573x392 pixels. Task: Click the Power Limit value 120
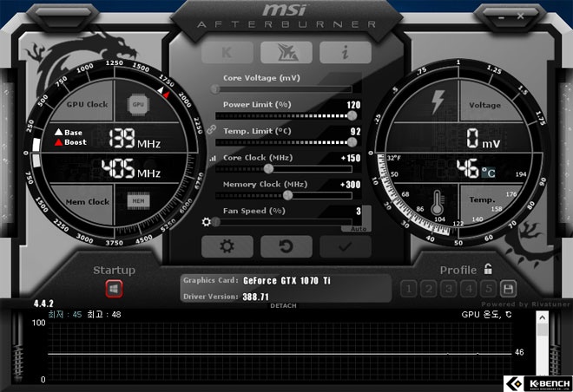(x=353, y=105)
